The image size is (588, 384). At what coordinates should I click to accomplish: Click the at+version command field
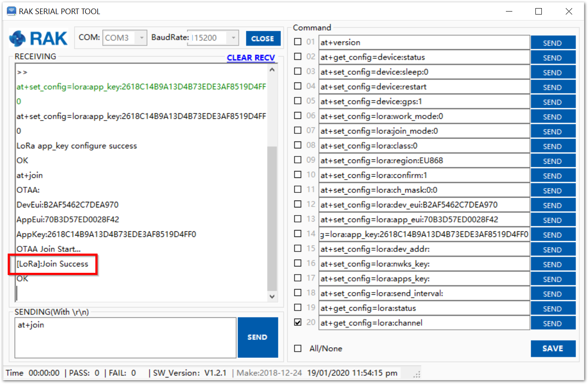424,42
